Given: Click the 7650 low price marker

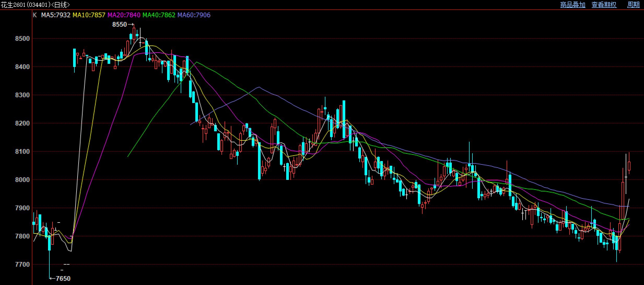Looking at the screenshot, I should (63, 278).
